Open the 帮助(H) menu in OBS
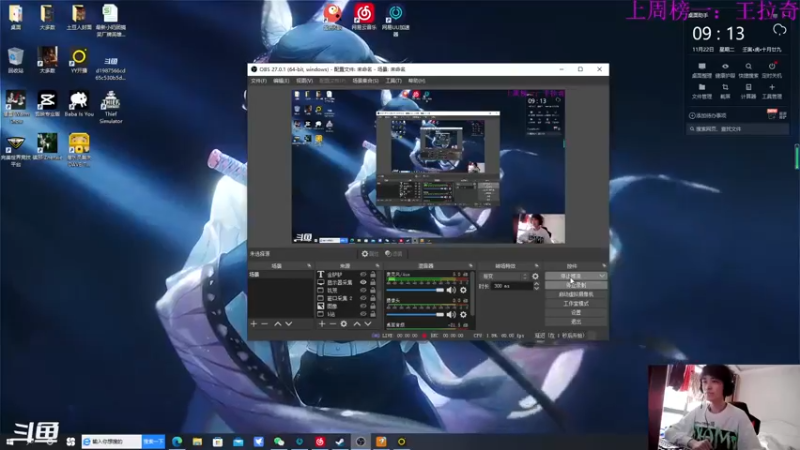800x450 pixels. 417,81
